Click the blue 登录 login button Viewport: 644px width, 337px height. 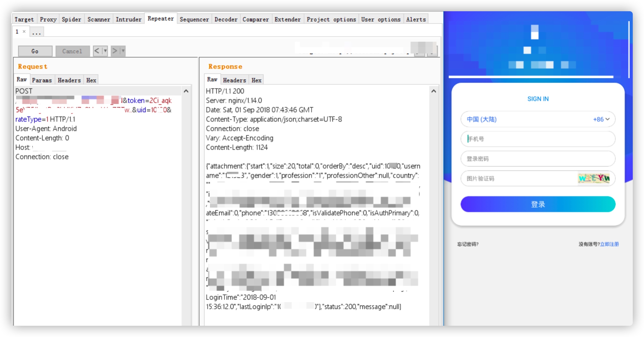pyautogui.click(x=538, y=204)
